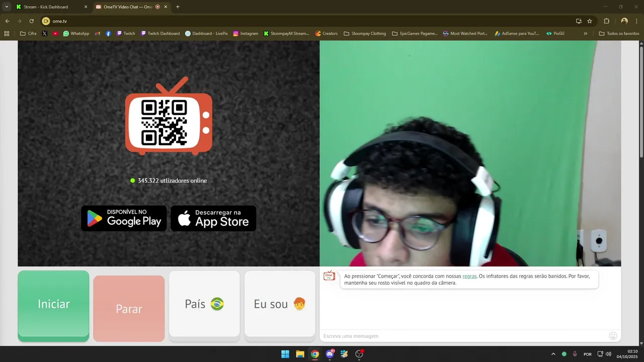Viewport: 644px width, 362px height.
Task: Open the browser extensions puzzle icon
Action: pyautogui.click(x=606, y=21)
